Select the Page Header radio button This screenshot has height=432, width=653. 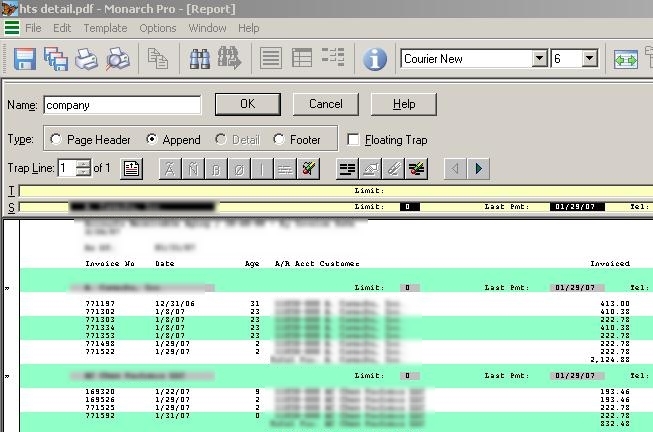[x=55, y=140]
